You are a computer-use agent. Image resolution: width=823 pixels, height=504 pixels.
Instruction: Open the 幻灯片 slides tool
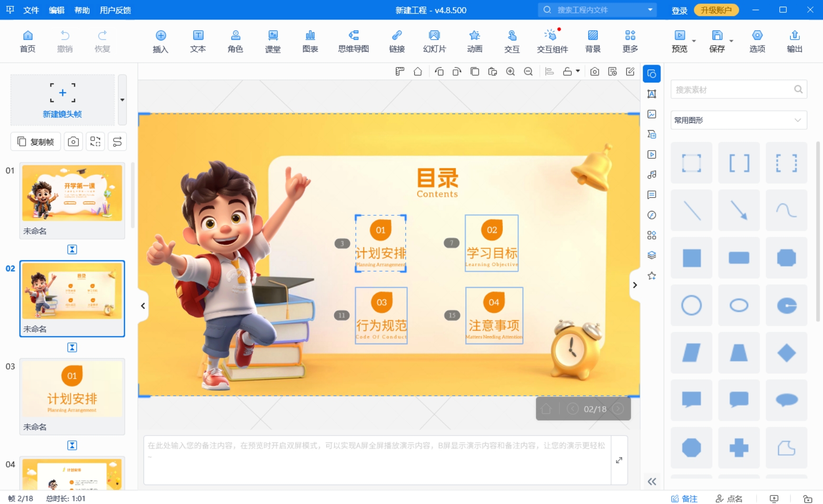(434, 41)
